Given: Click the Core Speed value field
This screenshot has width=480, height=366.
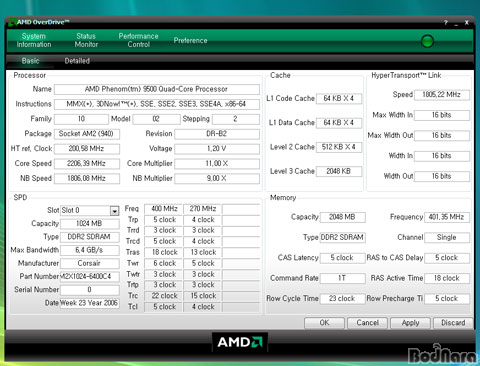Looking at the screenshot, I should 87,164.
